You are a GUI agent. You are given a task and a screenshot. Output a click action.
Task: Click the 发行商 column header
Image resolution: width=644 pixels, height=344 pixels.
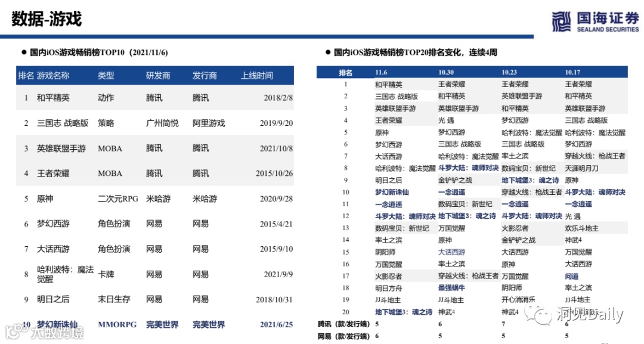pos(205,76)
